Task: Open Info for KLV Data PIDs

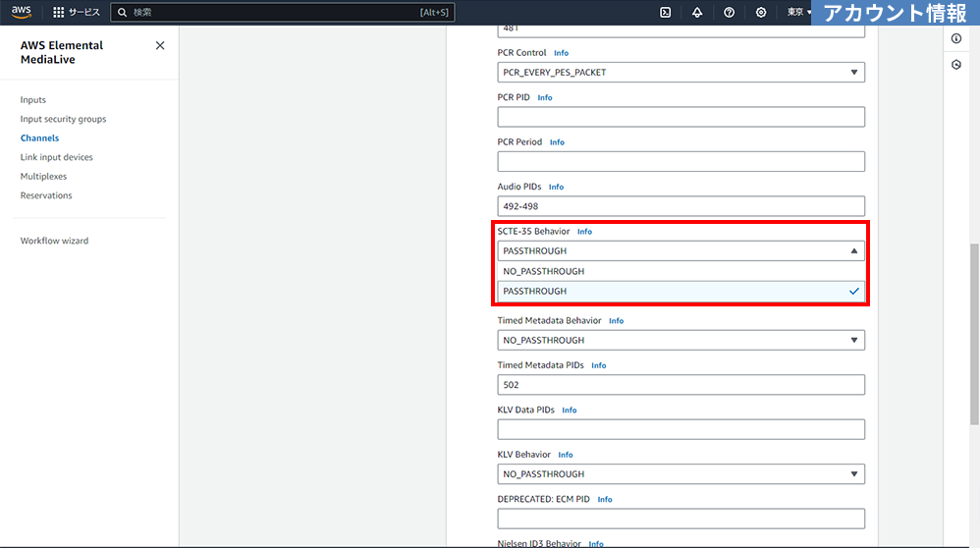Action: [x=570, y=411]
